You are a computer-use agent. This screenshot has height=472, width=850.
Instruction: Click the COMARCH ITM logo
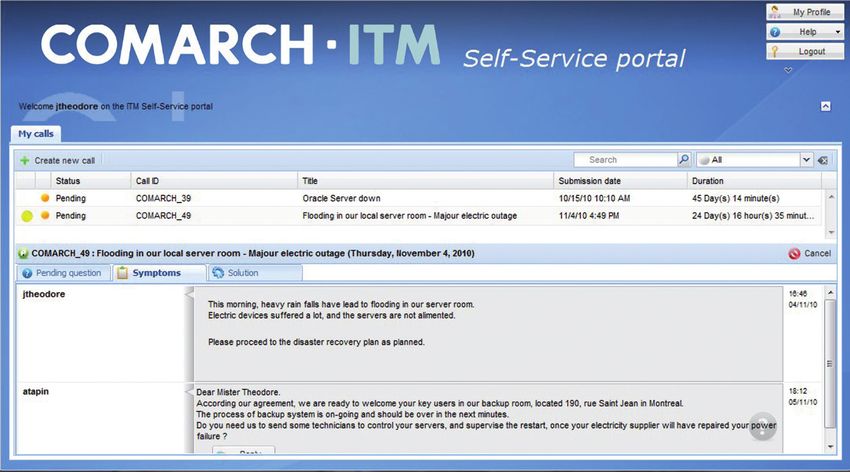[241, 44]
